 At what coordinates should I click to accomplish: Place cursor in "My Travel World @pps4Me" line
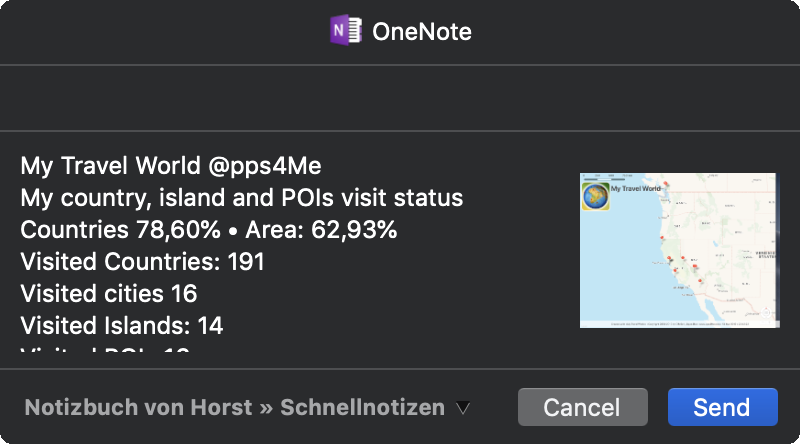click(171, 166)
